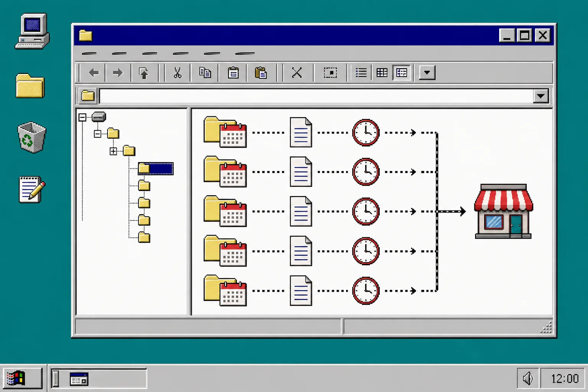Select the third-level folder icon beside plus
The width and height of the screenshot is (588, 392).
(x=129, y=150)
